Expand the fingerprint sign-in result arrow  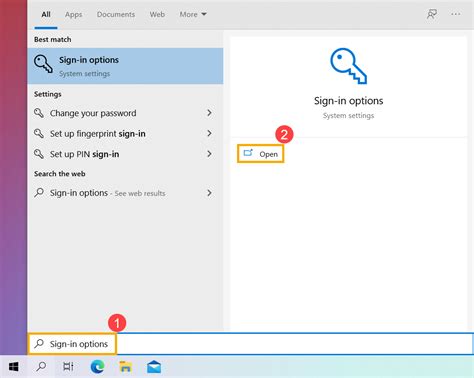pos(209,133)
